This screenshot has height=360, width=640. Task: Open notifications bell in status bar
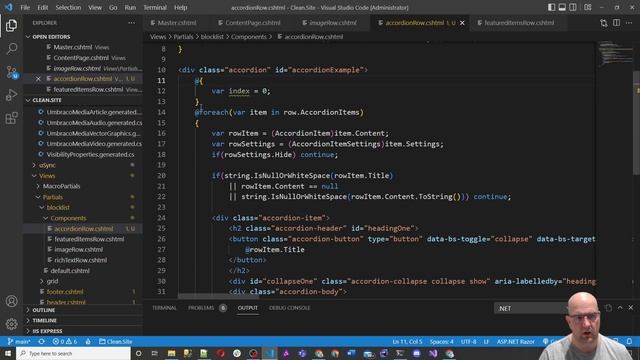click(630, 342)
